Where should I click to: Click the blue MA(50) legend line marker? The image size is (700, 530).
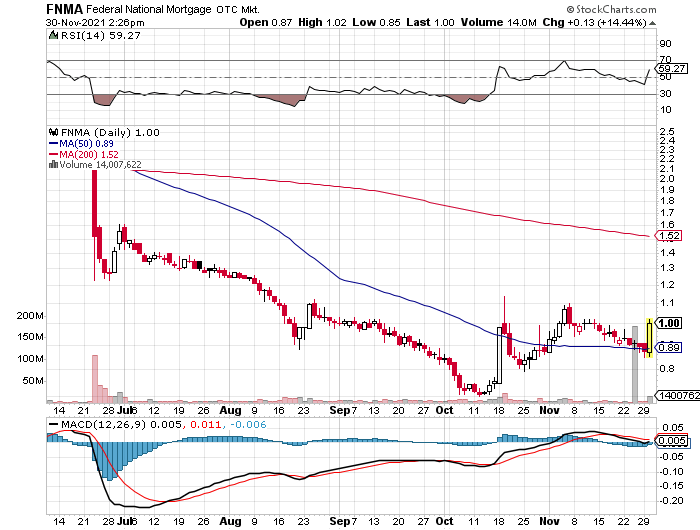54,144
